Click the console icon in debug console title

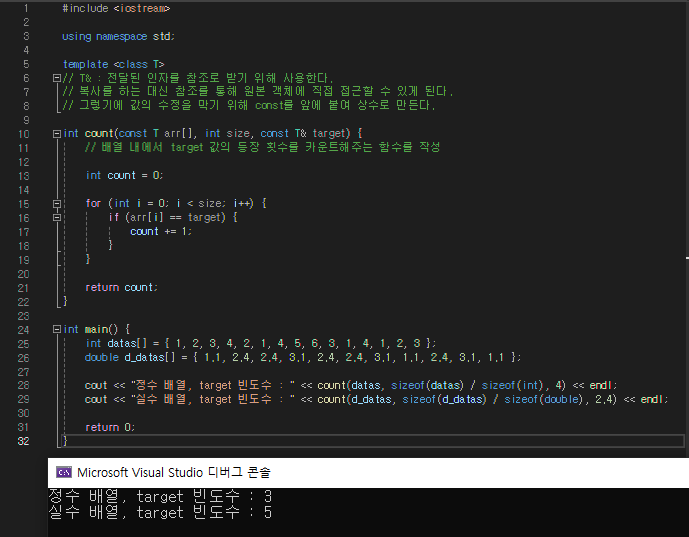point(64,472)
